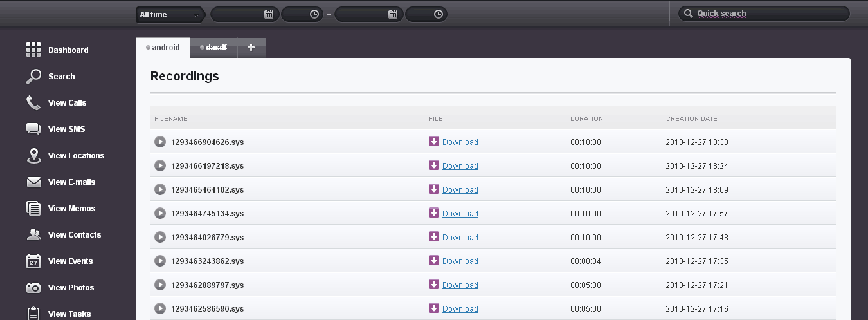Click the FILENAME column header
The image size is (868, 320).
tap(171, 119)
